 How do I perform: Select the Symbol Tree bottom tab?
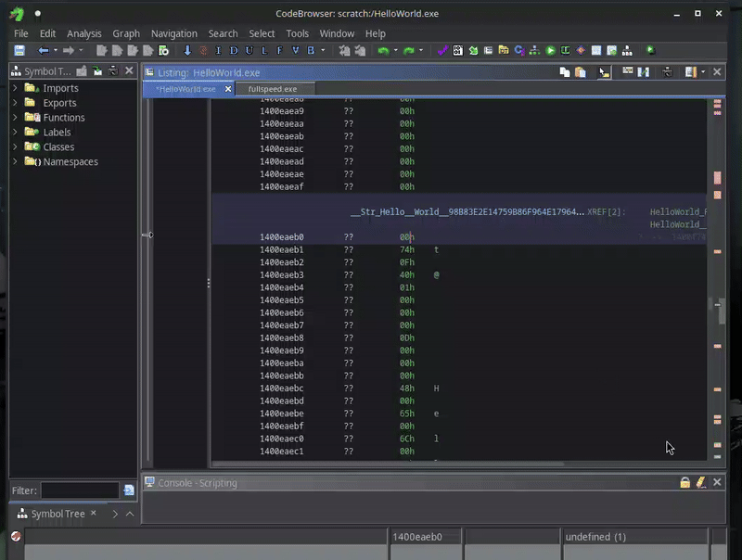click(x=57, y=514)
